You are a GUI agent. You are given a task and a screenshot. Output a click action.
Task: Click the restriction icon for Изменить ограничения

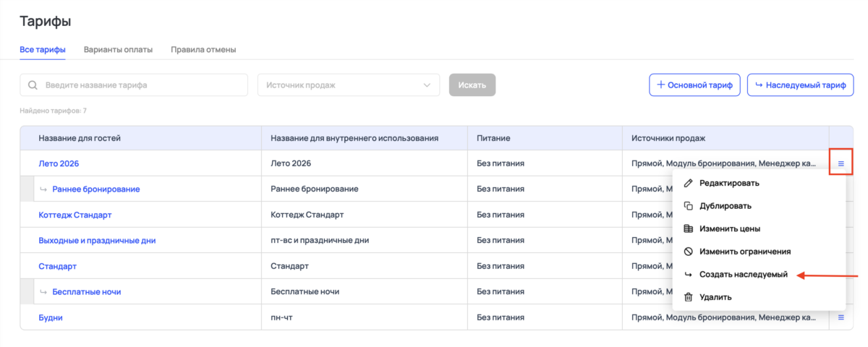[x=689, y=252]
